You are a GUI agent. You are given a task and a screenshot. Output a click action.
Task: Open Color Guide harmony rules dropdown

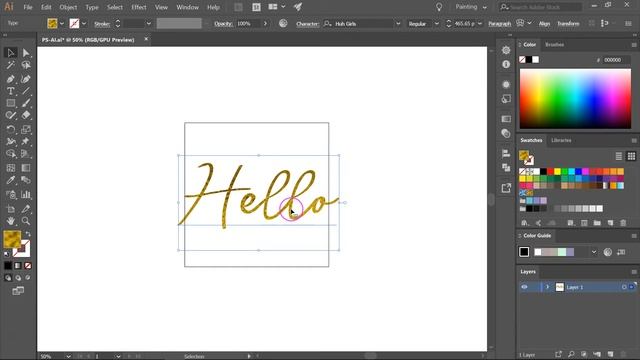tap(593, 252)
